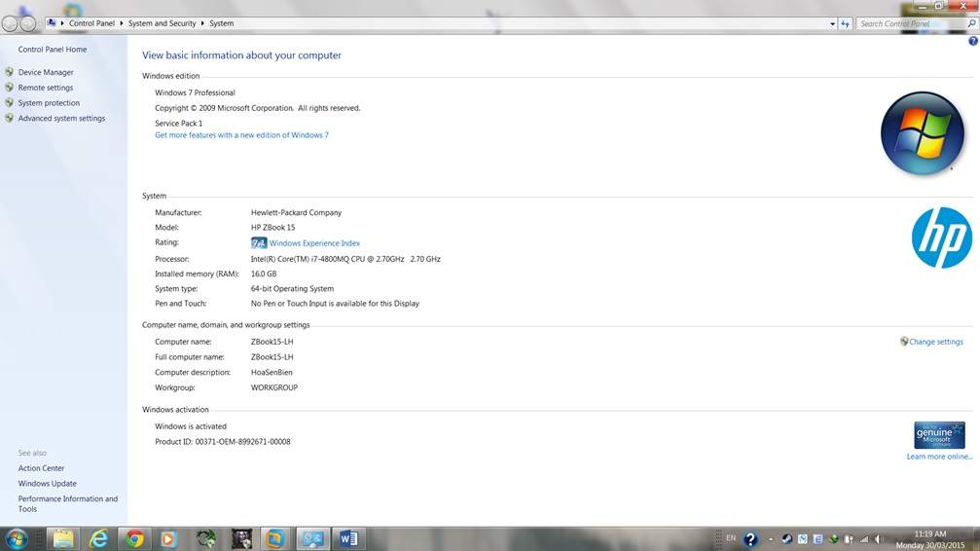Launch Internet Explorer from the taskbar
980x551 pixels.
(x=98, y=538)
